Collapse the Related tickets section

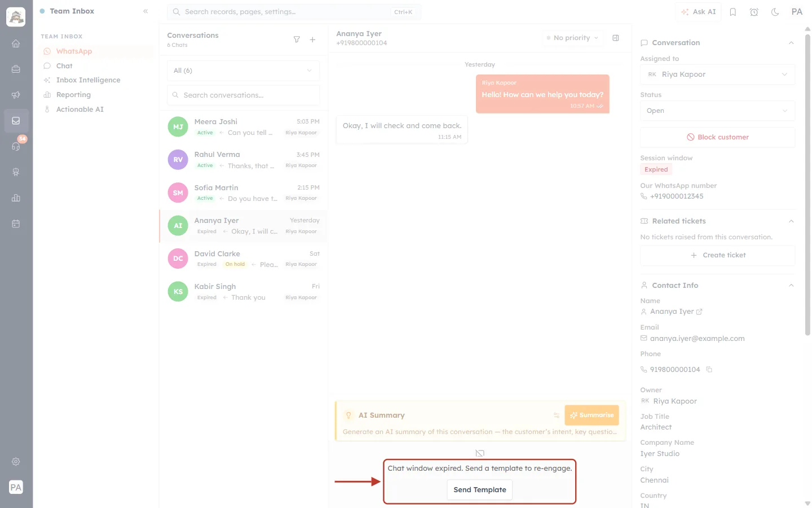tap(791, 221)
